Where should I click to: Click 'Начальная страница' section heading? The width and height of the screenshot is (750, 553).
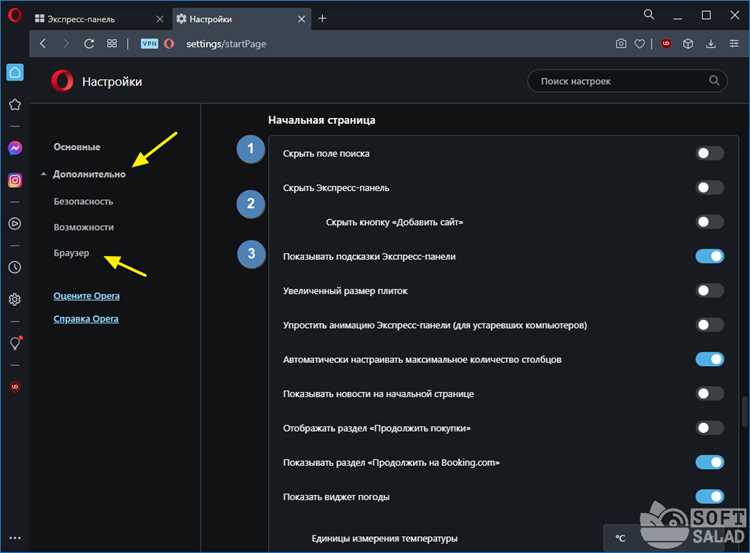[x=321, y=120]
